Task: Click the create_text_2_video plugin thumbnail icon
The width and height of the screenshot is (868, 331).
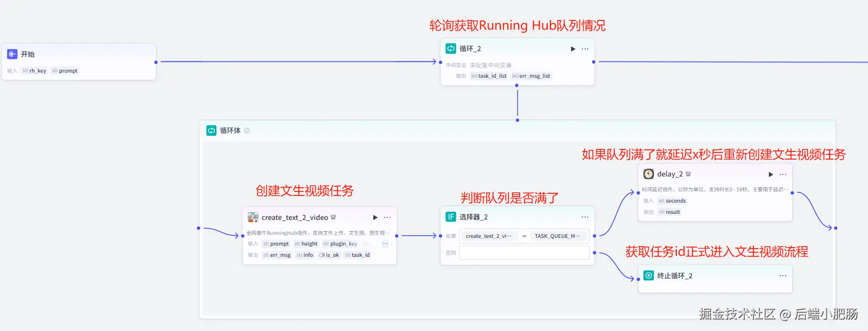Action: point(253,217)
